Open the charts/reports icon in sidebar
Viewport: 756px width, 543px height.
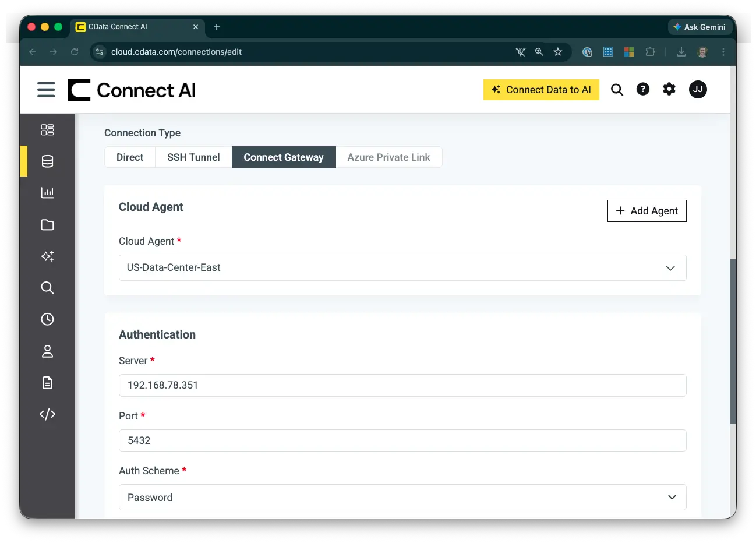pyautogui.click(x=47, y=193)
